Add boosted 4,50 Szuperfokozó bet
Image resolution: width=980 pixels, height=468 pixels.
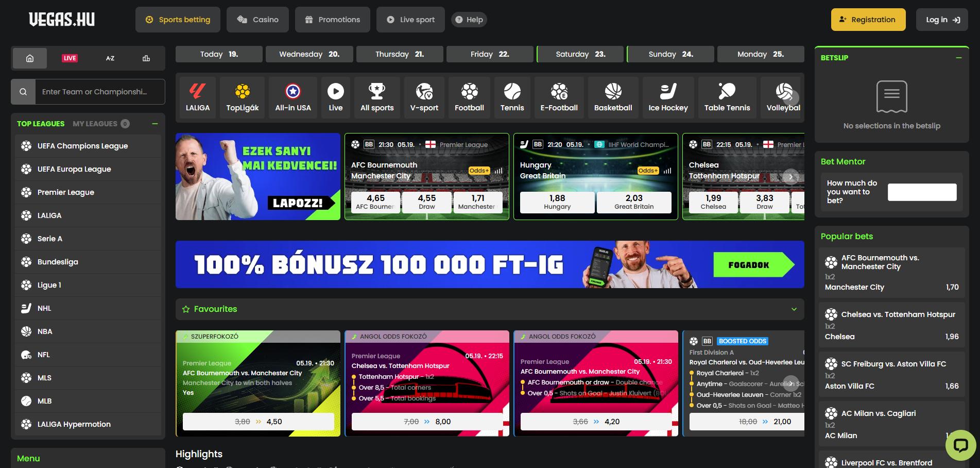tap(259, 422)
